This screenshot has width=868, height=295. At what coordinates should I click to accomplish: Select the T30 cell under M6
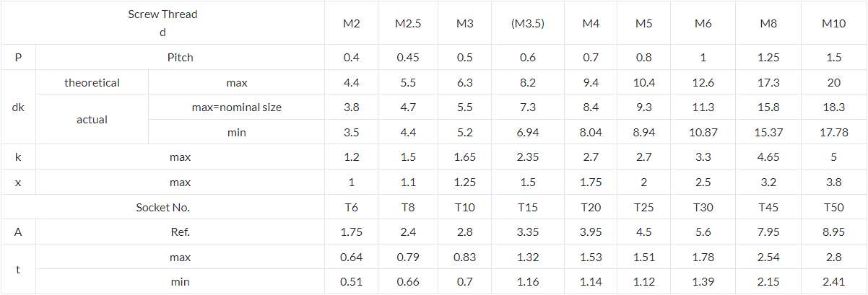703,208
